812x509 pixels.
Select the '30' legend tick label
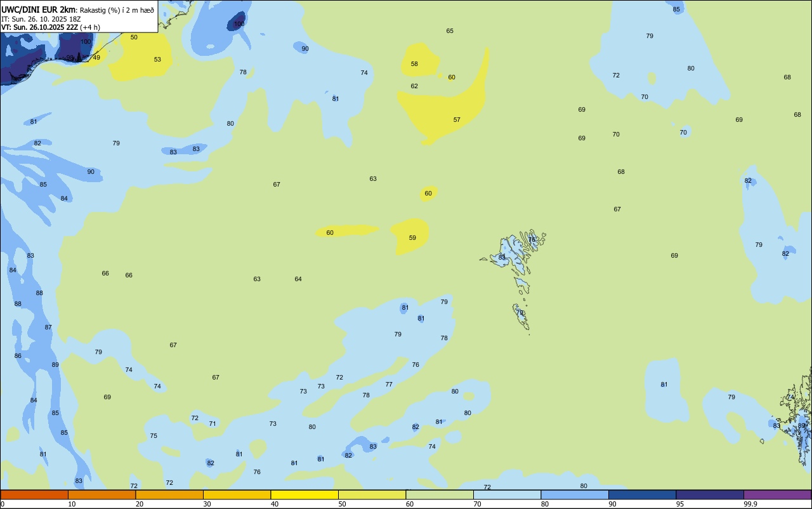(x=207, y=504)
